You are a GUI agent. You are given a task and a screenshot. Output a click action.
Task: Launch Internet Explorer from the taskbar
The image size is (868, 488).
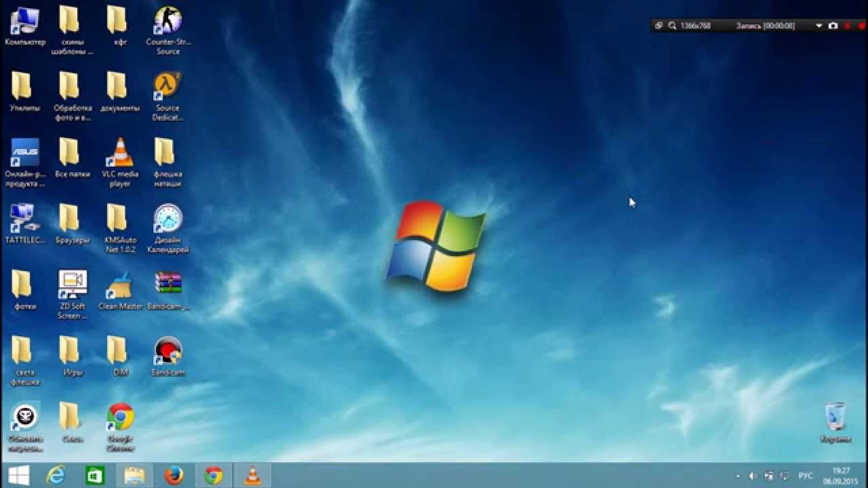[55, 476]
